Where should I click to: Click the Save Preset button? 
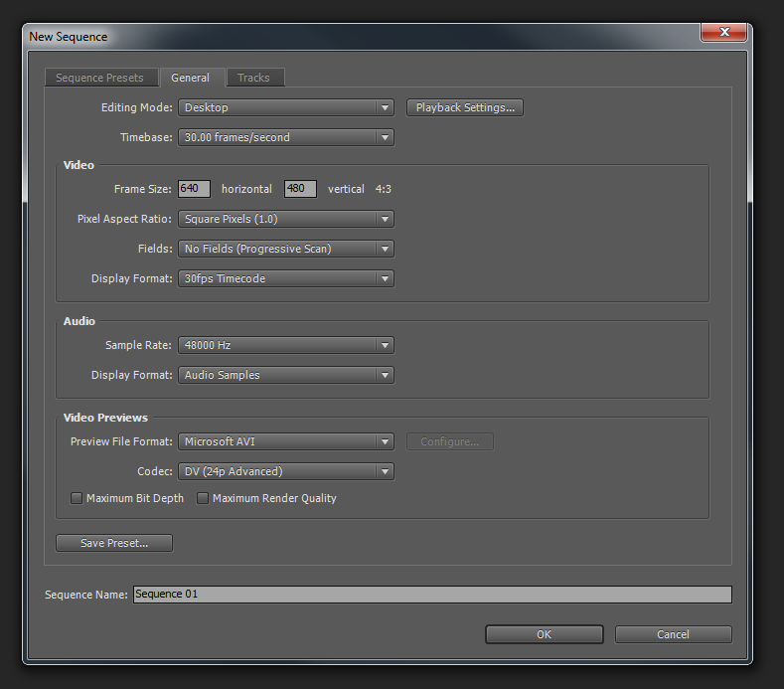(x=114, y=543)
